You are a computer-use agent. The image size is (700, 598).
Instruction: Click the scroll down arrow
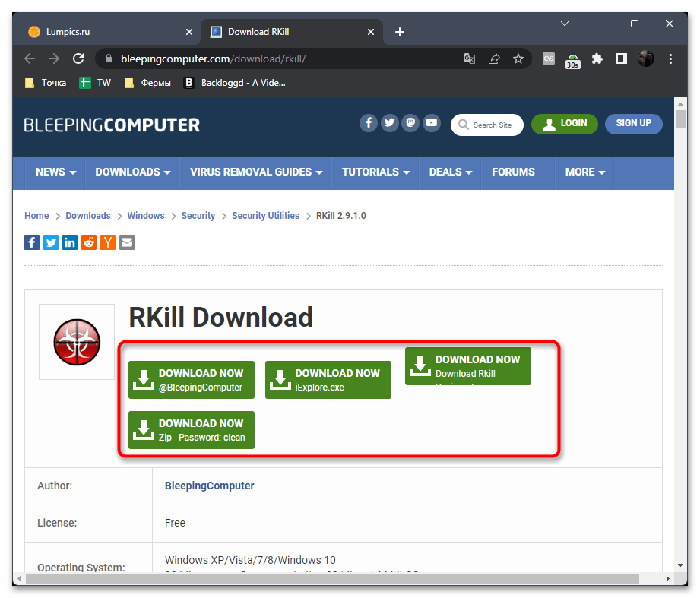click(680, 565)
